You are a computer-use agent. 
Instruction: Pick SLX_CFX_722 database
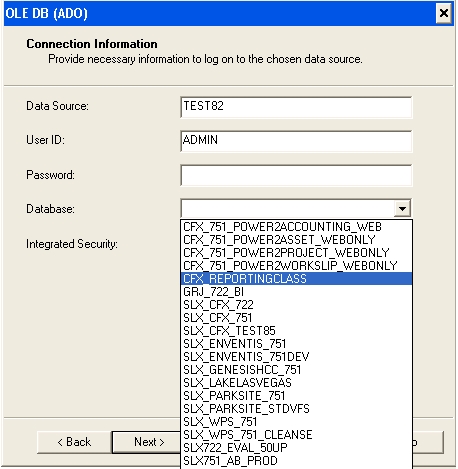[x=296, y=305]
